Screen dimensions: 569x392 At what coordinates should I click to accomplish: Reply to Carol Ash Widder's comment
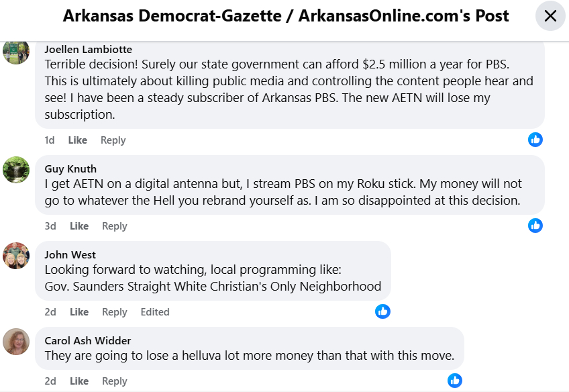coord(115,381)
